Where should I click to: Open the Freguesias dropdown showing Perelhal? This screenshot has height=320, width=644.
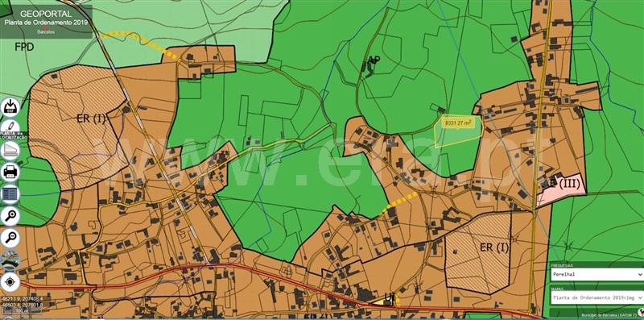click(597, 274)
